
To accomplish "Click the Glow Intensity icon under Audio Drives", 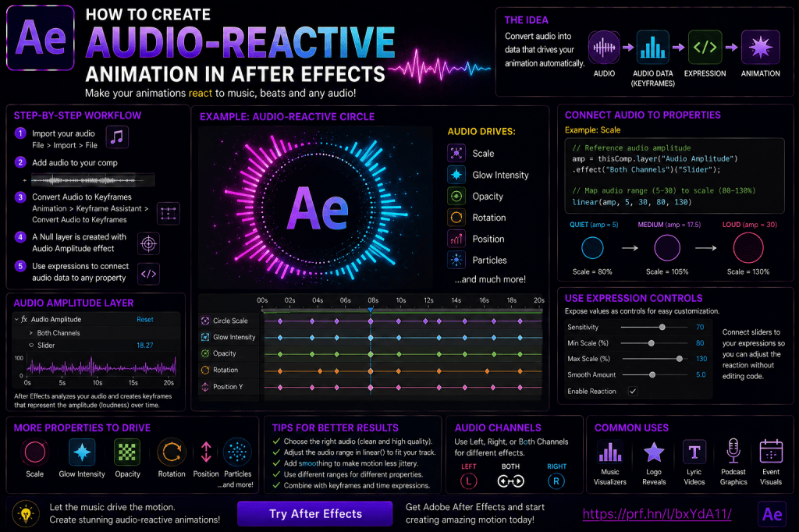I will [456, 174].
